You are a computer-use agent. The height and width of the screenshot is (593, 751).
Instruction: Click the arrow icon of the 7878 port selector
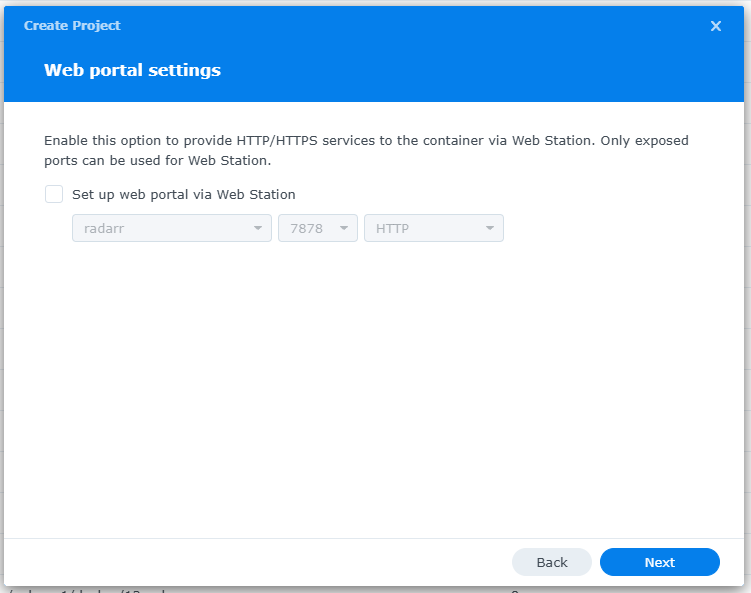point(345,228)
